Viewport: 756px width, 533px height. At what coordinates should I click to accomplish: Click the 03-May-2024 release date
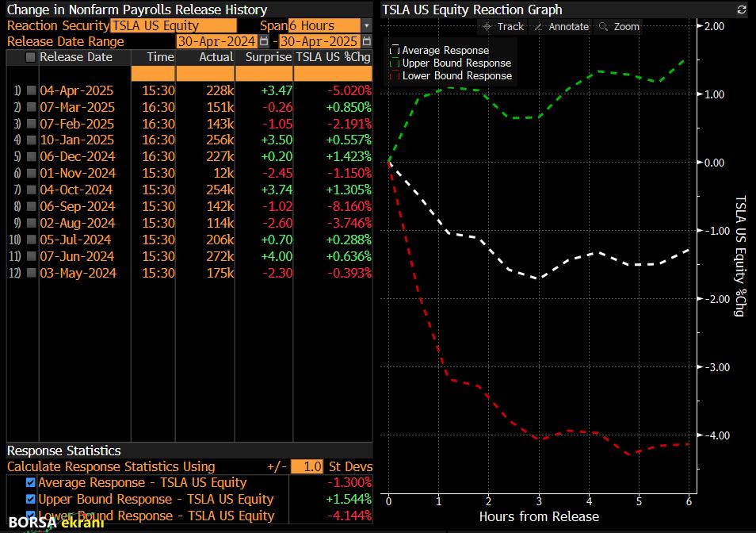pos(78,274)
